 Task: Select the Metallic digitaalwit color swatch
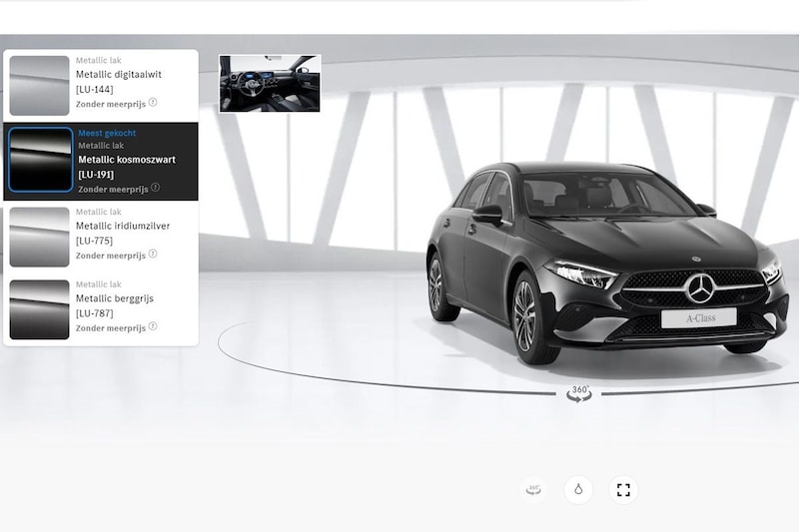point(39,86)
